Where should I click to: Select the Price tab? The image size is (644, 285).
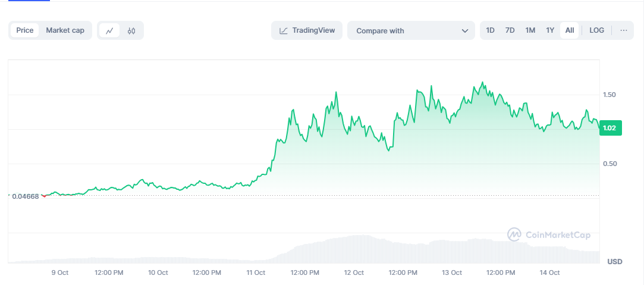(x=25, y=30)
